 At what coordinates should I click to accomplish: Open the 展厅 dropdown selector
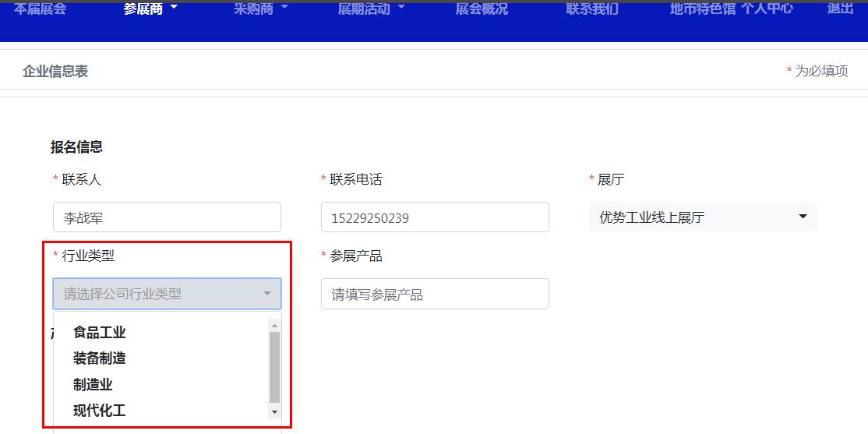(703, 217)
